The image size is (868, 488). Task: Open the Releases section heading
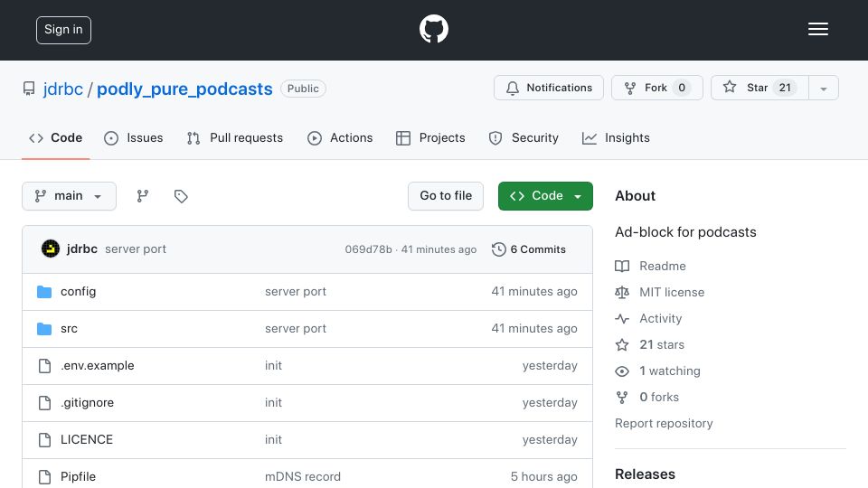[x=645, y=474]
